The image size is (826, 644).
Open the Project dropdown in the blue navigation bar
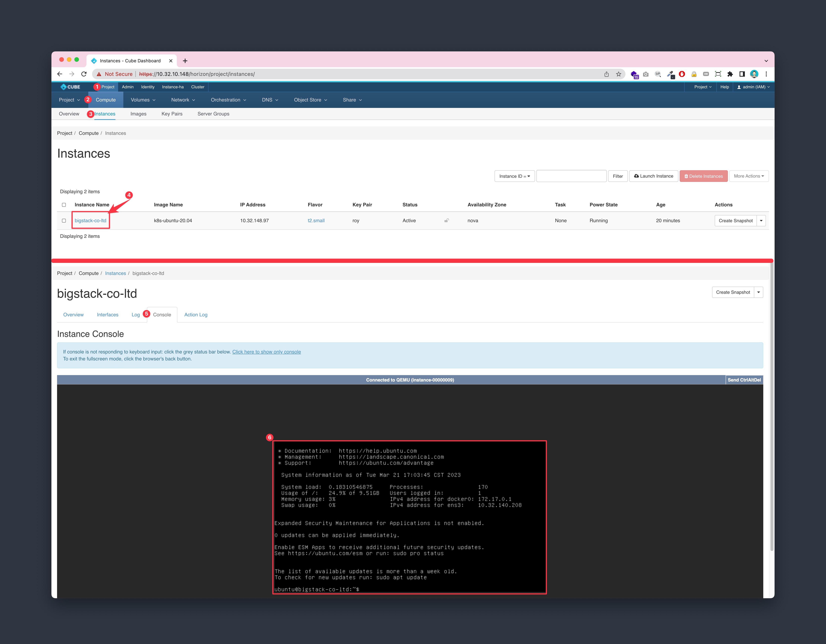(70, 100)
